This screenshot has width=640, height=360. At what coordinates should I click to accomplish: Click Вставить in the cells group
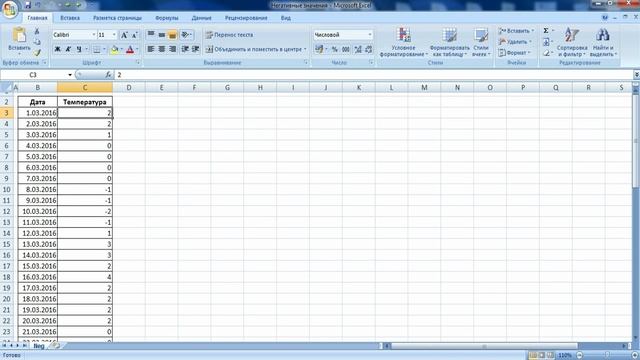[516, 31]
